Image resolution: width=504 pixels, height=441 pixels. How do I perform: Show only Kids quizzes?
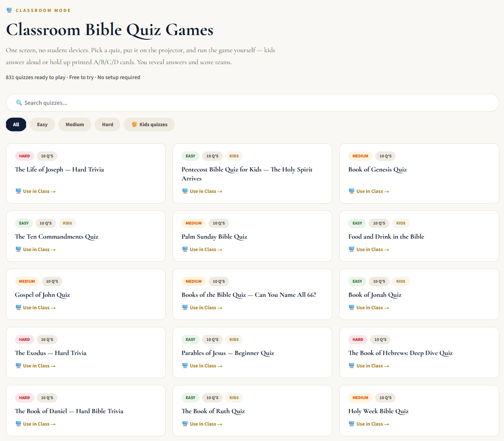click(149, 124)
